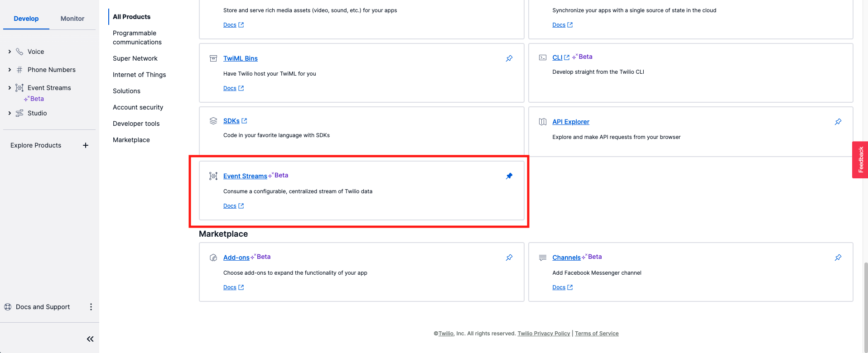
Task: Click the Phone Numbers hash icon
Action: 19,70
